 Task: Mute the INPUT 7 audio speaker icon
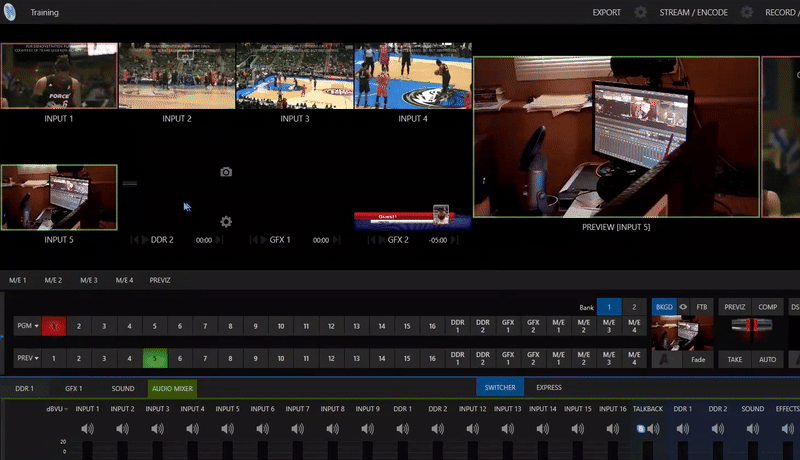297,429
